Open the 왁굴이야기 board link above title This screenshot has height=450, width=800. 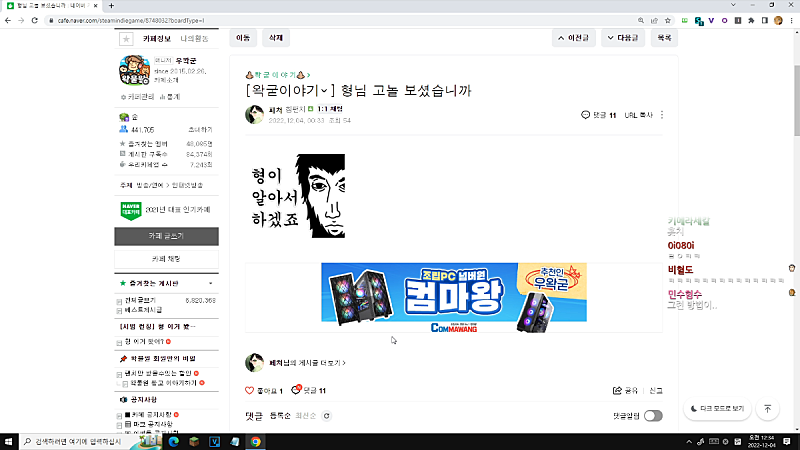[x=278, y=75]
